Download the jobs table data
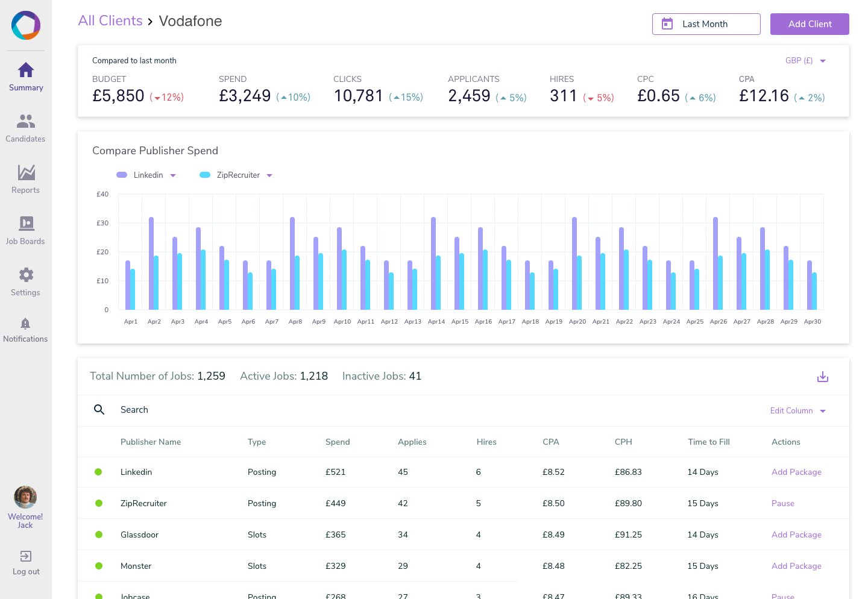 822,377
